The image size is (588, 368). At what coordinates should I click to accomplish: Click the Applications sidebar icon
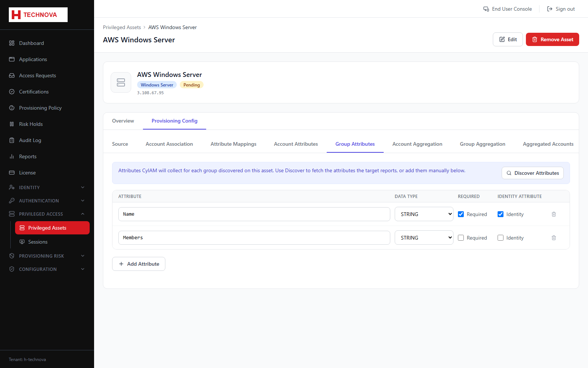[12, 59]
